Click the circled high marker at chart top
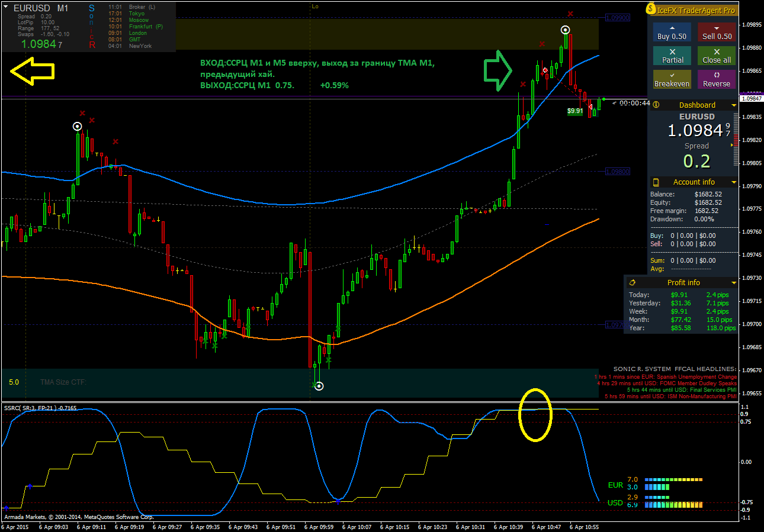 566,29
